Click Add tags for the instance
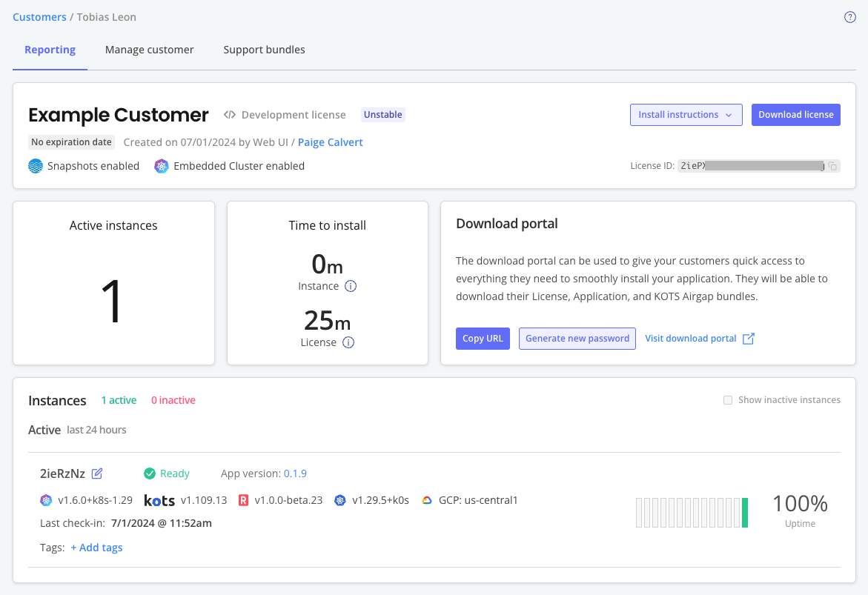 [x=96, y=547]
